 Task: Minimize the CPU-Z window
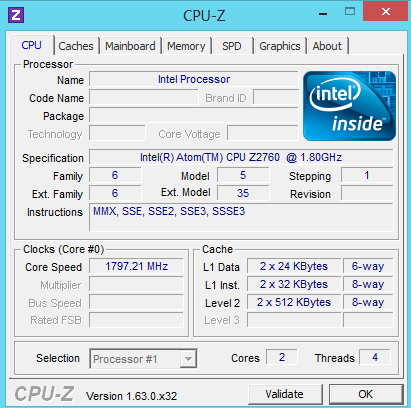click(x=323, y=14)
